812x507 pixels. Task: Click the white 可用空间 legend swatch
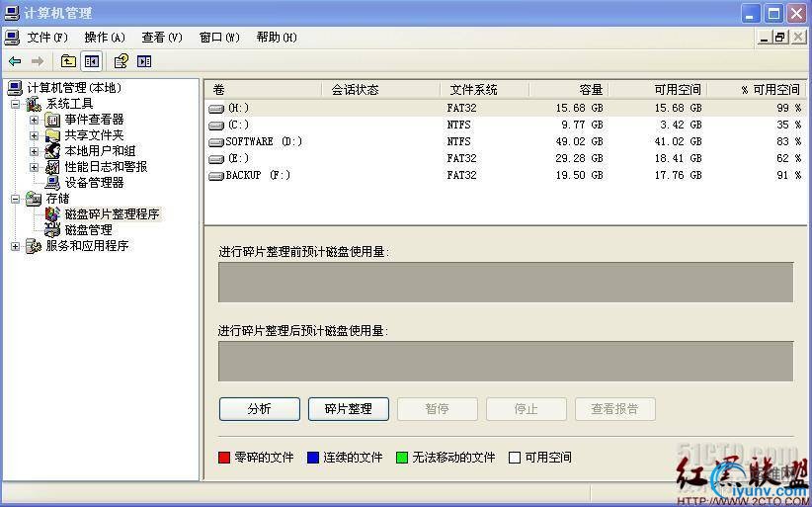515,458
